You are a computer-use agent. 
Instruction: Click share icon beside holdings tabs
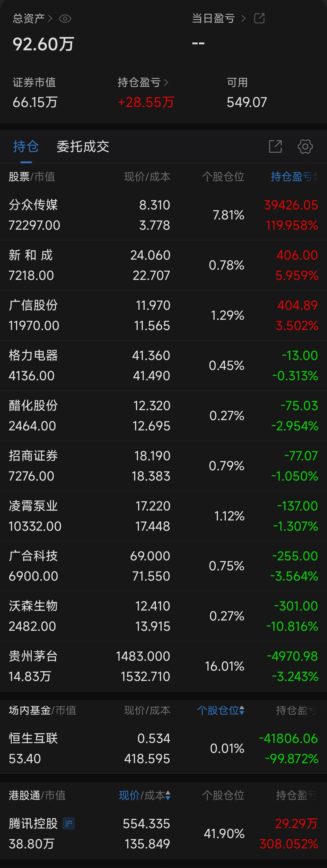tap(275, 147)
